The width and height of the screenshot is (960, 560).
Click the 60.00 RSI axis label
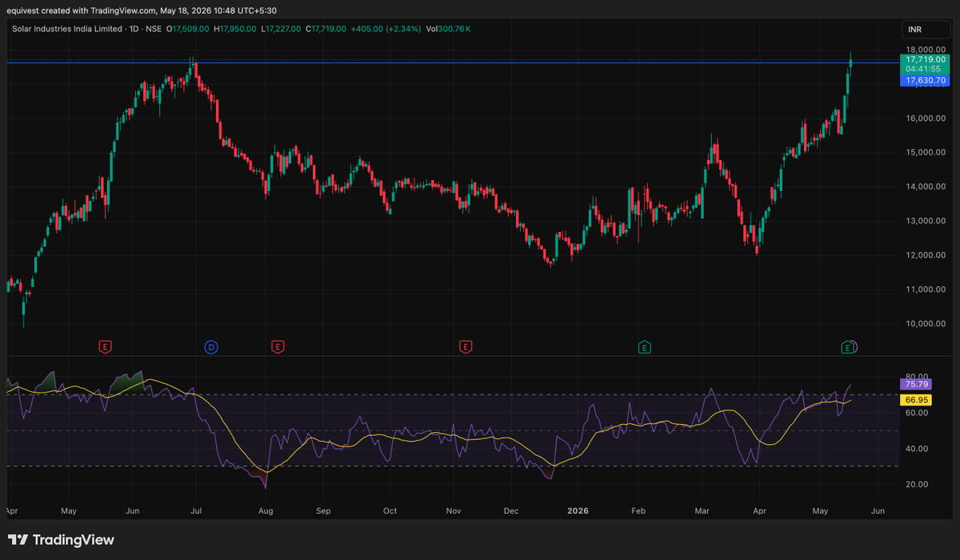(x=916, y=413)
